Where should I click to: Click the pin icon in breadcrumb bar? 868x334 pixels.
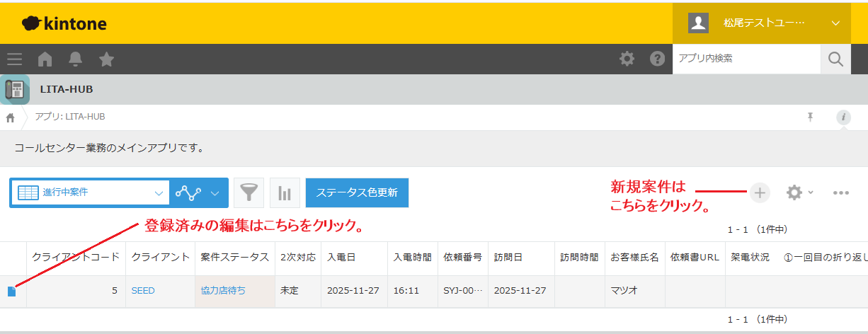tap(811, 117)
